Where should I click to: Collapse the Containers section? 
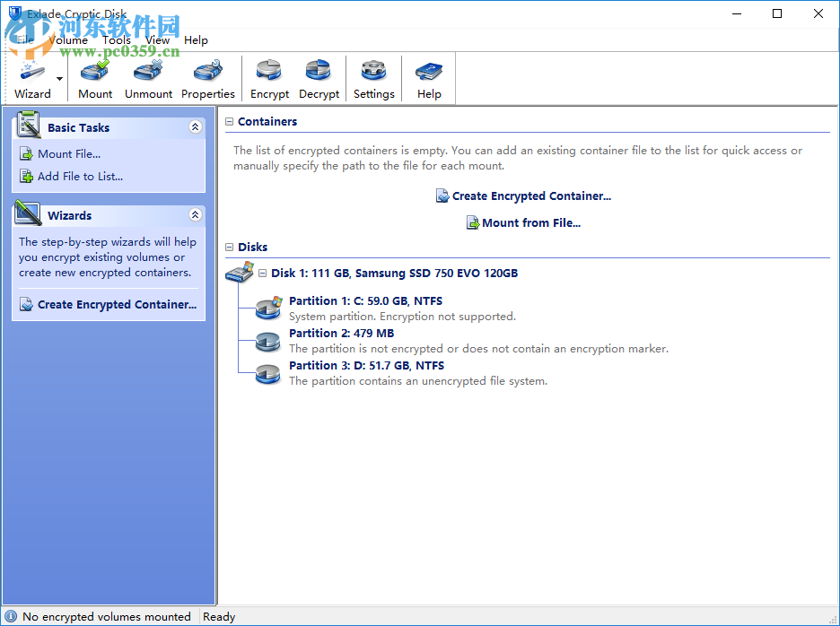230,122
